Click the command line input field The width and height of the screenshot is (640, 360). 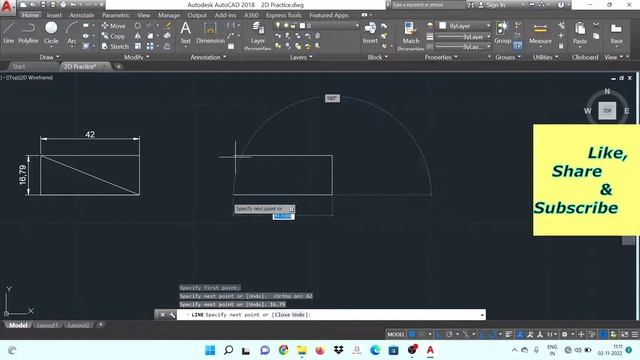click(331, 315)
